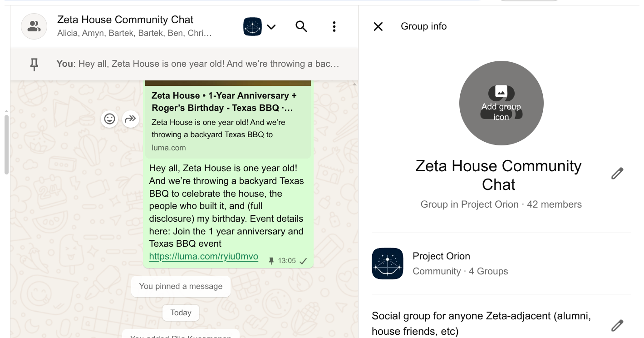Edit the group description with pencil icon
The image size is (644, 338).
[617, 325]
